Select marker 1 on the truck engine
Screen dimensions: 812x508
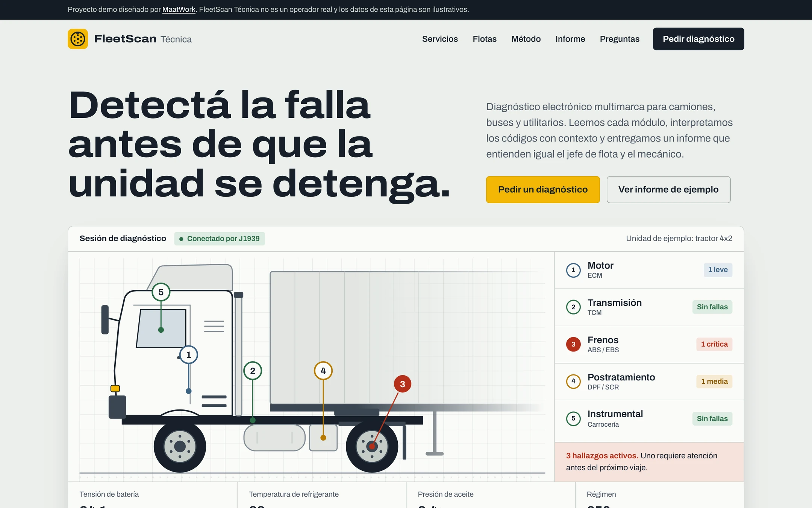tap(189, 354)
